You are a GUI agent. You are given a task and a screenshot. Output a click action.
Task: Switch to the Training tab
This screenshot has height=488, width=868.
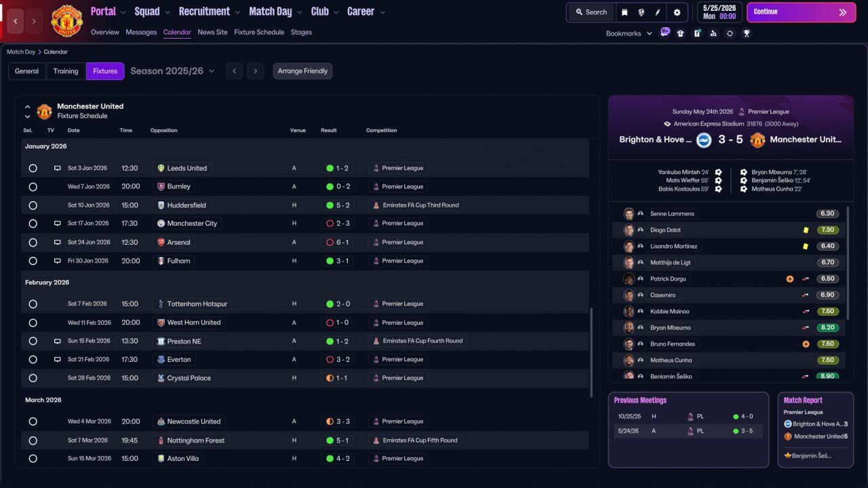coord(66,71)
